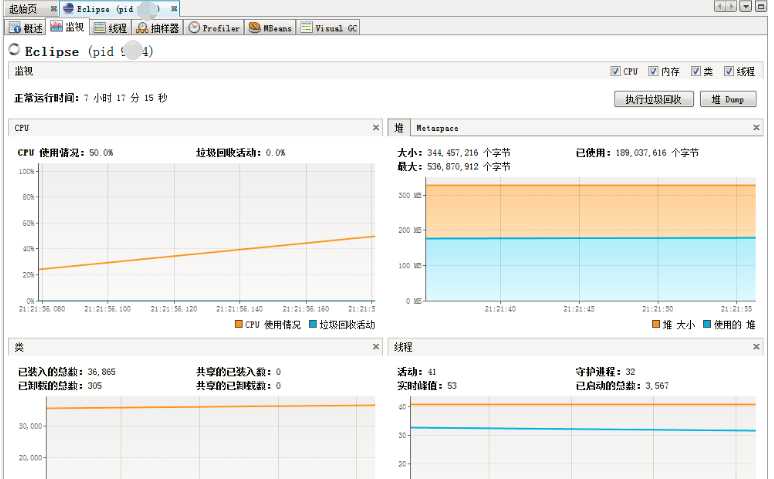Click the blue 垃圾回收活动 legend swatch
Viewport: 774px width, 479px height.
(312, 324)
